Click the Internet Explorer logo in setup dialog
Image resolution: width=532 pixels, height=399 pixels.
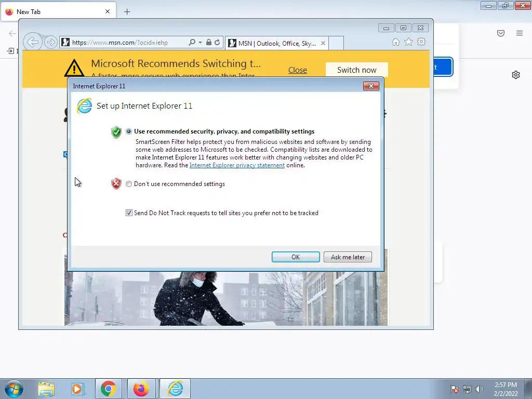coord(84,106)
